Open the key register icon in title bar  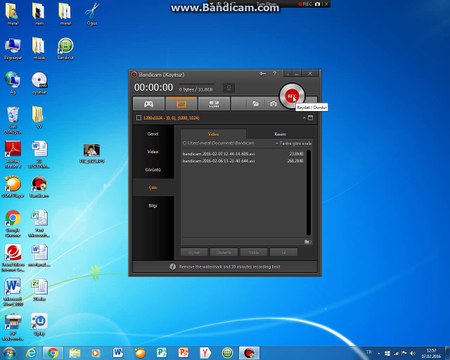coord(263,74)
